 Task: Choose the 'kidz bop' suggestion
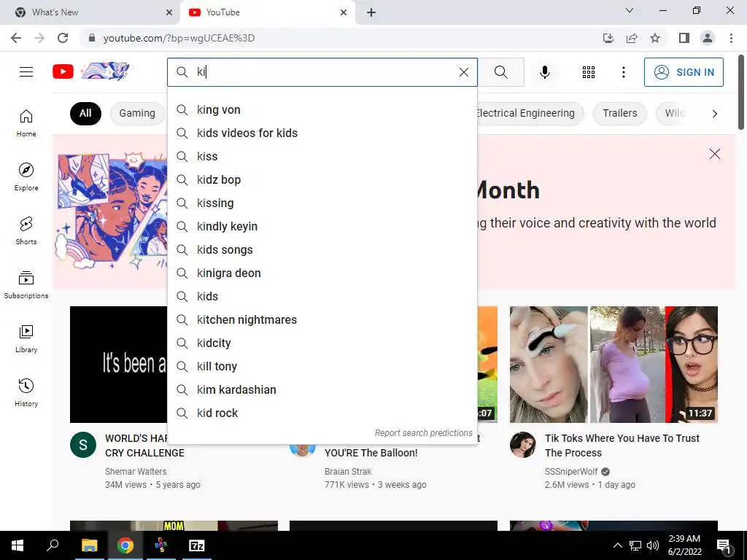(322, 179)
